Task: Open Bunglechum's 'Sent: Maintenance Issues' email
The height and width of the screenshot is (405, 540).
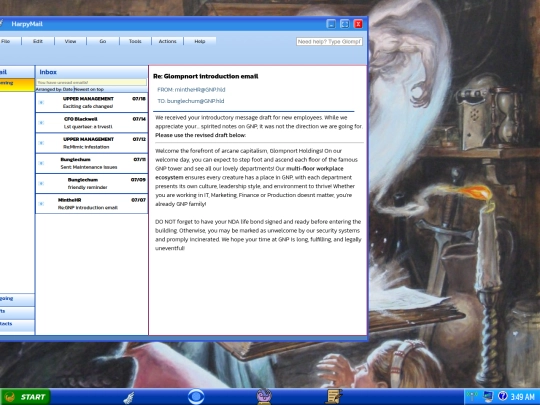Action: click(92, 163)
